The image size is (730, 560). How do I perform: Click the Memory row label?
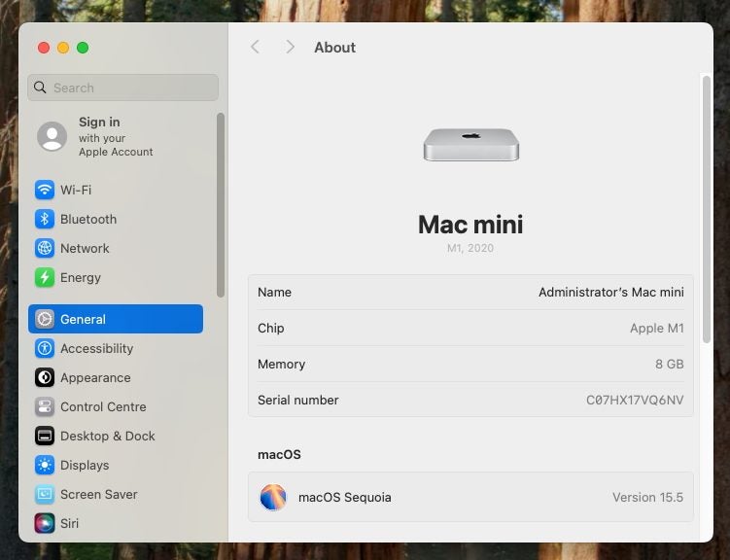281,364
